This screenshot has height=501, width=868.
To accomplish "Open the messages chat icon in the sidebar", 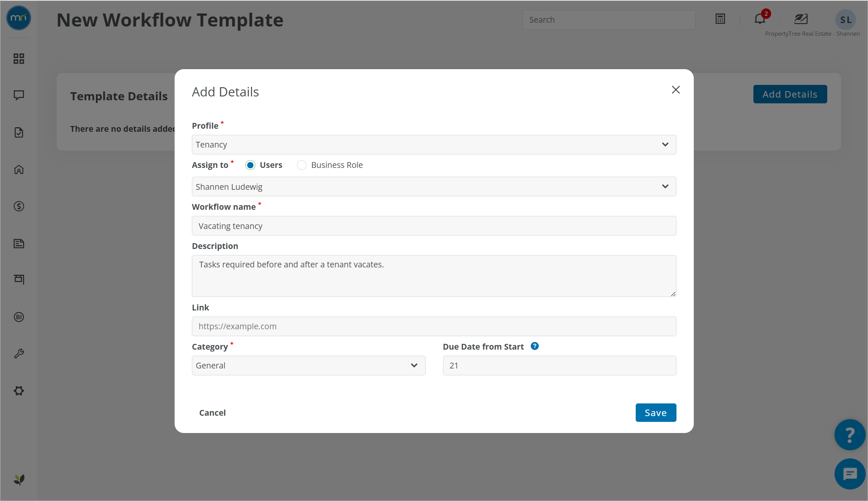I will coord(19,95).
